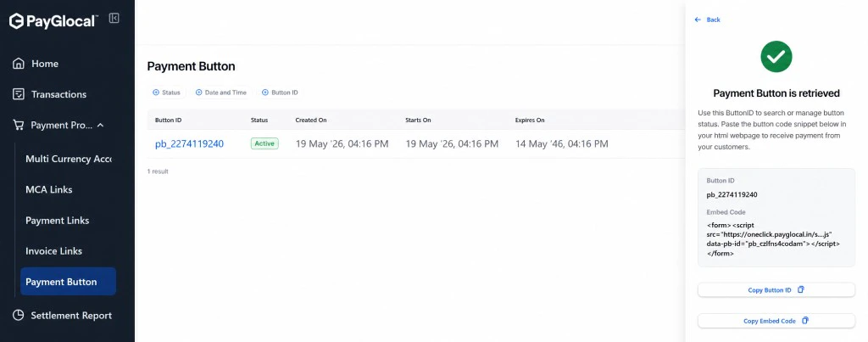Select the Payment Button menu item
The height and width of the screenshot is (342, 868).
68,282
